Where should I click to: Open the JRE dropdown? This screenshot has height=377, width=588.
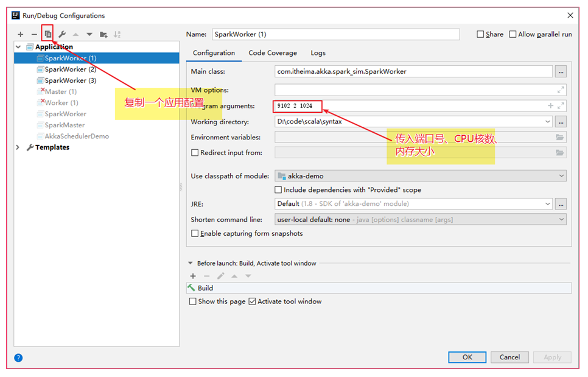click(547, 204)
